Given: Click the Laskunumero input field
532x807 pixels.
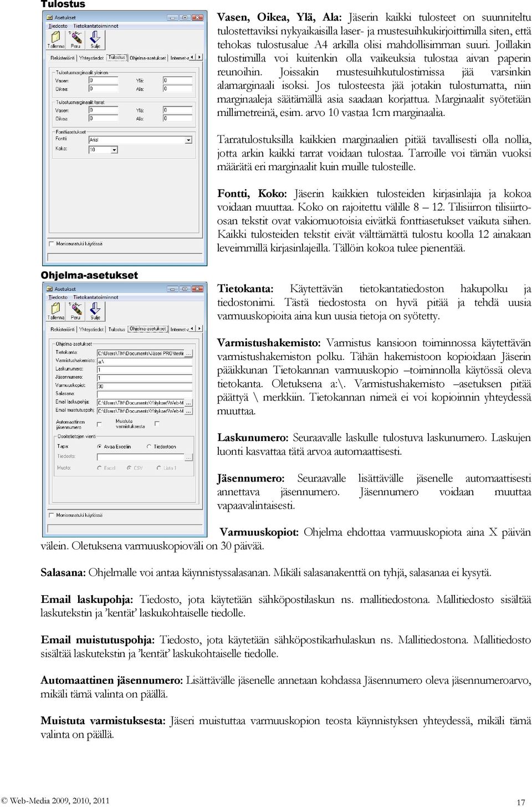Looking at the screenshot, I should pyautogui.click(x=145, y=369).
